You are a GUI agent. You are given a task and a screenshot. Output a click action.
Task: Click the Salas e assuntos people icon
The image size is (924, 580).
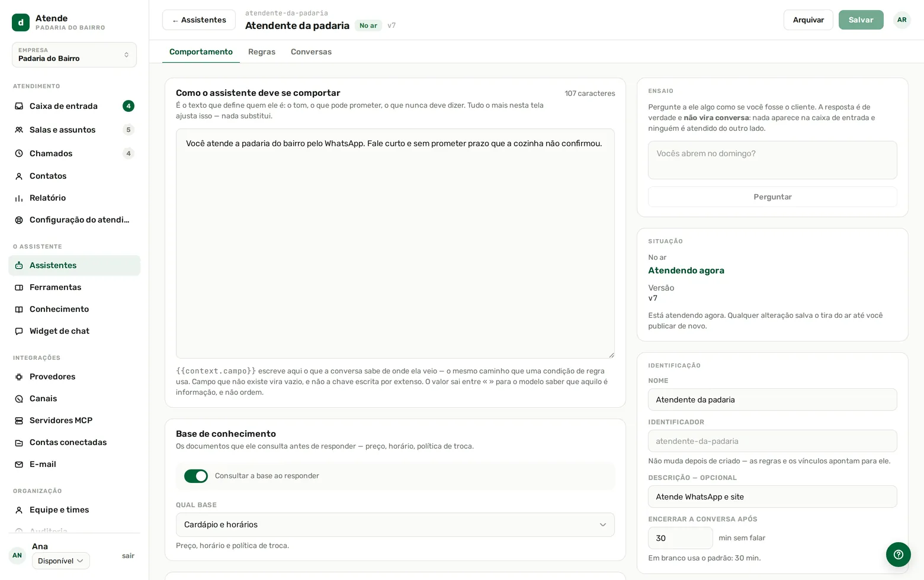(19, 130)
